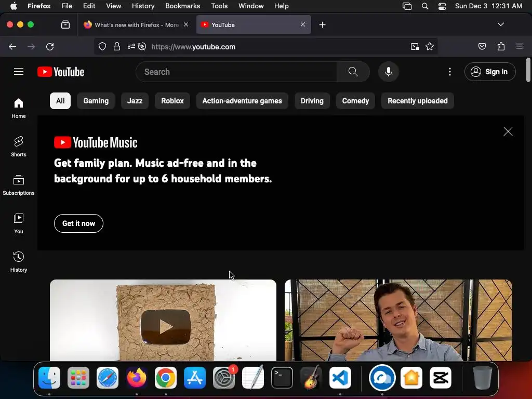532x399 pixels.
Task: Close the What's new with Firefox tab
Action: click(186, 24)
